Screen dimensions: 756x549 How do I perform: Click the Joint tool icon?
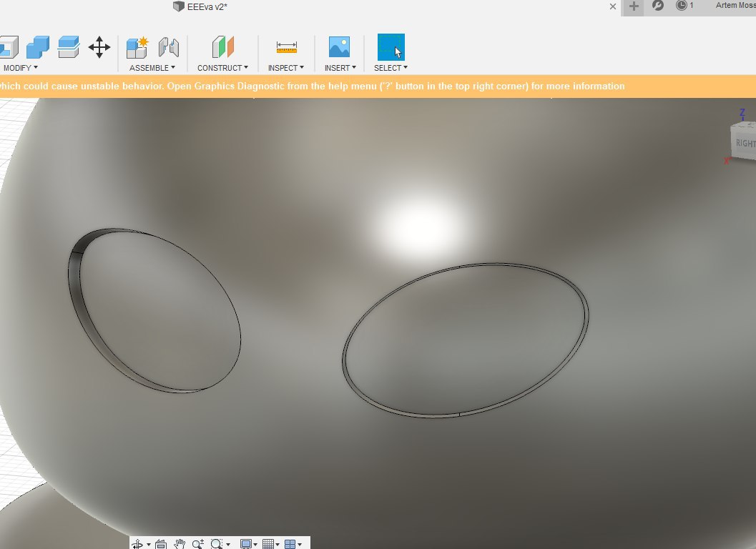(x=169, y=47)
